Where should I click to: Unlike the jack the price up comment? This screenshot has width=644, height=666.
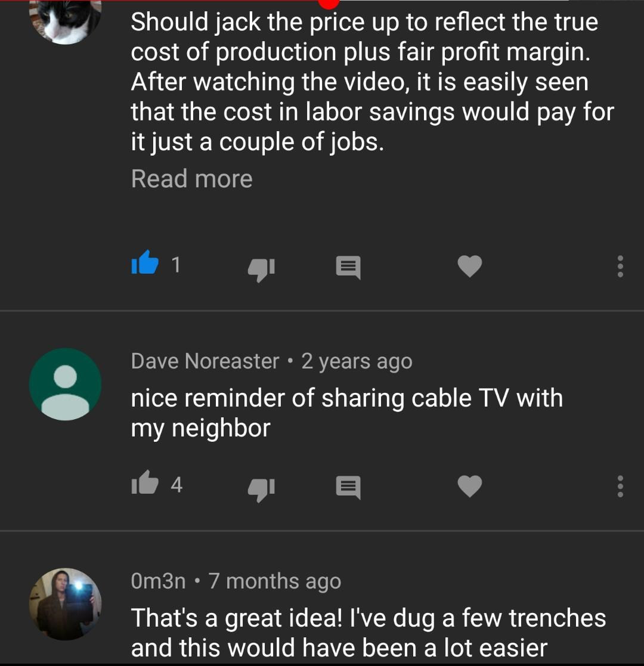coord(145,262)
